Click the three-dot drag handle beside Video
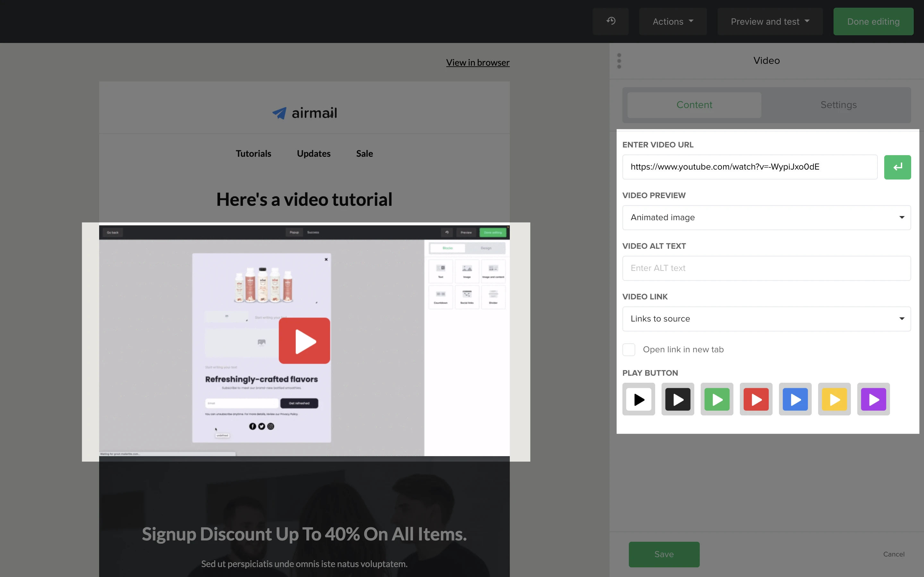This screenshot has height=577, width=924. pyautogui.click(x=619, y=61)
